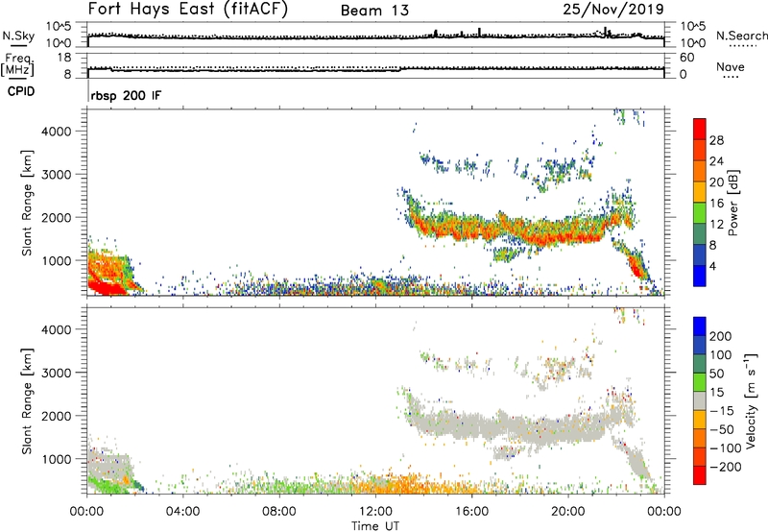Click the '16' Power colorbar tick
Screen dimensions: 768x532
716,203
